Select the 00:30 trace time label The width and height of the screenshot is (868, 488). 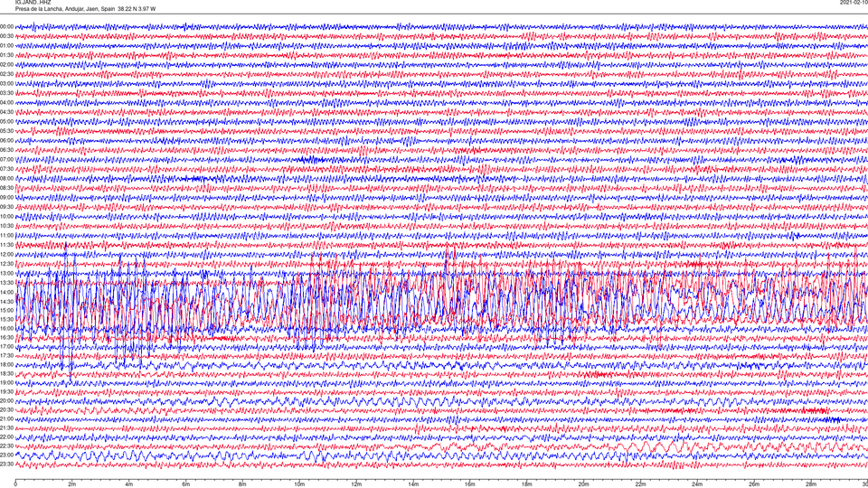[x=6, y=36]
